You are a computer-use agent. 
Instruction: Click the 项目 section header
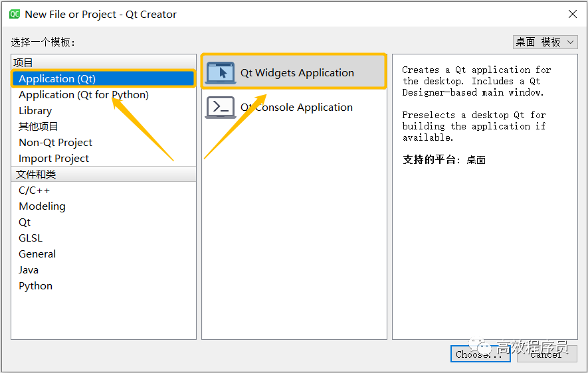pos(104,62)
